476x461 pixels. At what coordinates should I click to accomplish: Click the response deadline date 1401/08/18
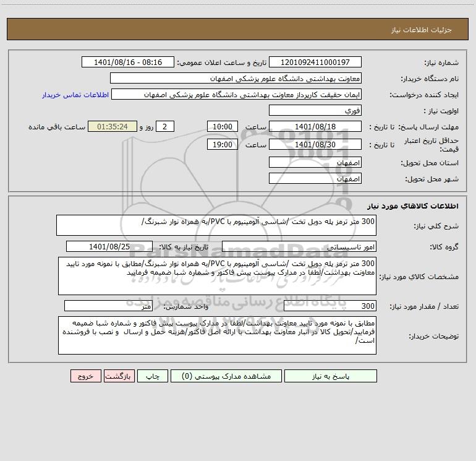[x=315, y=126]
